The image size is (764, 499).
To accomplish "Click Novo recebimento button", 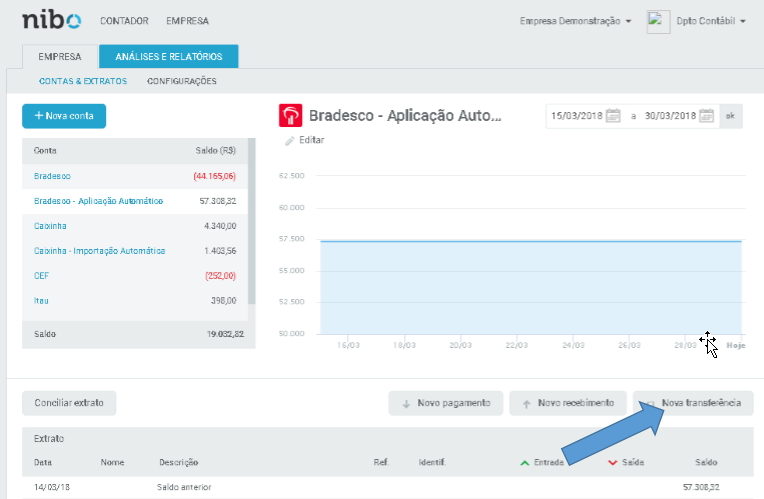I will click(x=568, y=403).
